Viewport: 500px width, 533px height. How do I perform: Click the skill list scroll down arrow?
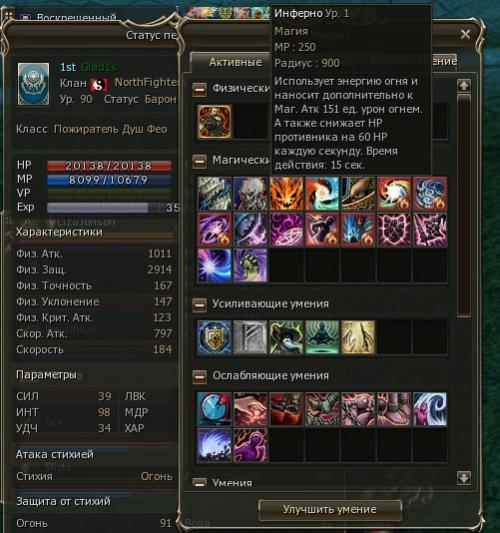[x=464, y=478]
